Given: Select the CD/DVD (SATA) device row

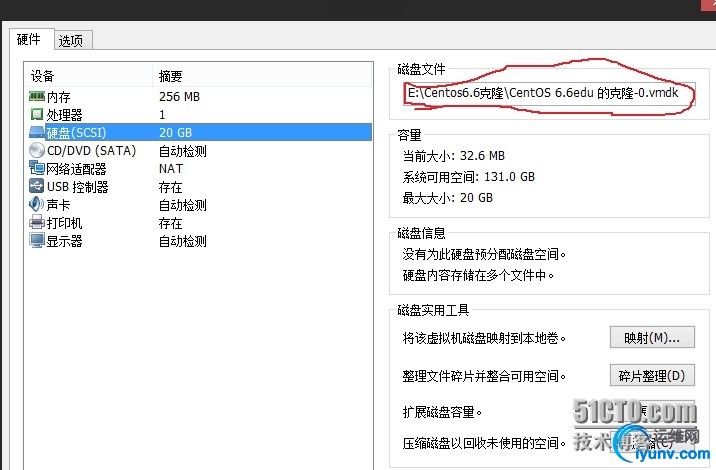Looking at the screenshot, I should click(x=200, y=151).
